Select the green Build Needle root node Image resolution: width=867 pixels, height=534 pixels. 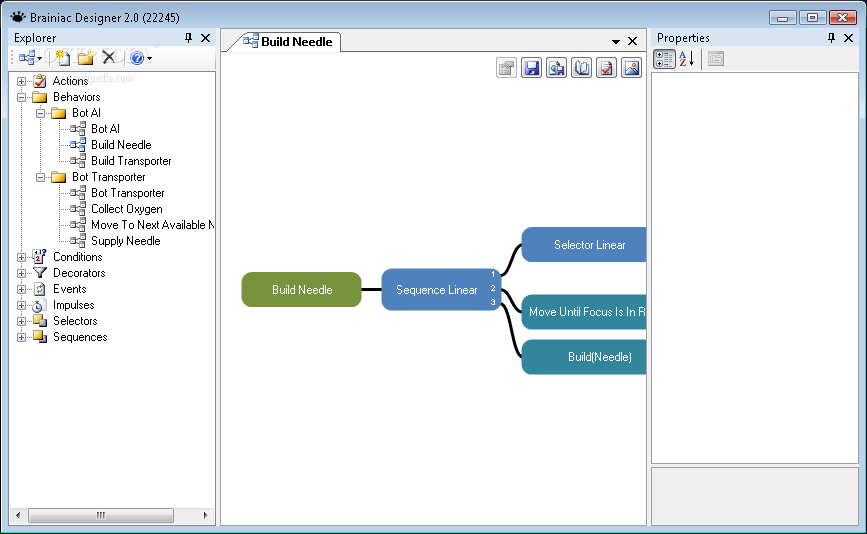301,290
